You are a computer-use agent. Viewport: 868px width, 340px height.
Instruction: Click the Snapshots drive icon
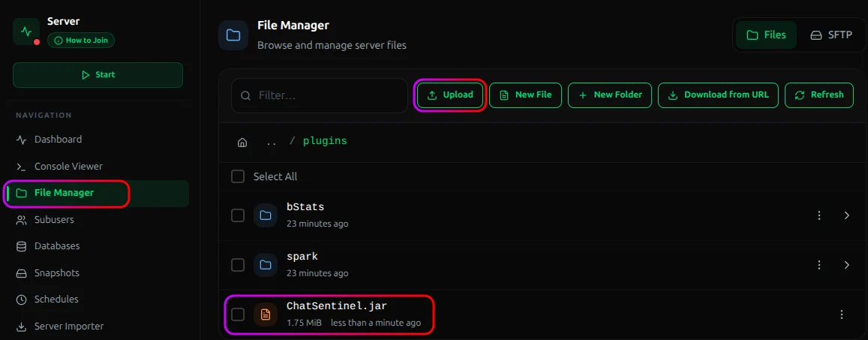[x=21, y=273]
